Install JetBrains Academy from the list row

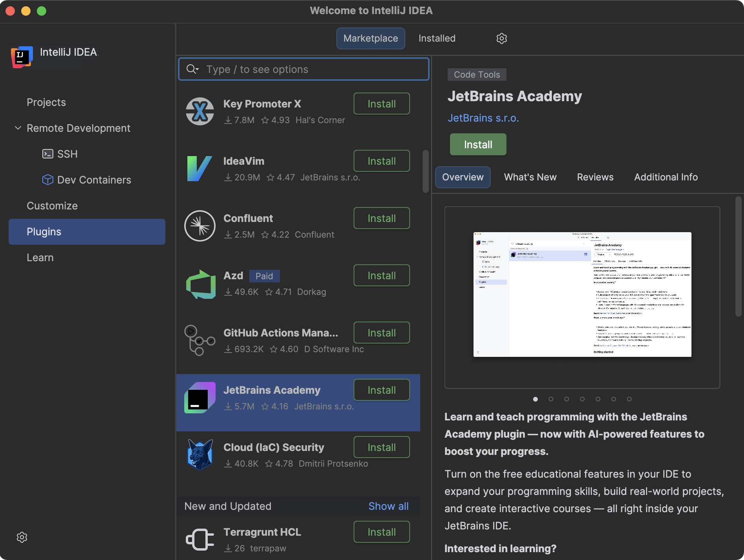click(381, 390)
